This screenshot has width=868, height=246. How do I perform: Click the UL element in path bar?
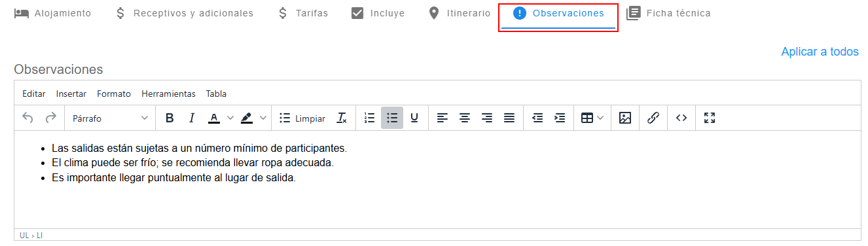[24, 236]
